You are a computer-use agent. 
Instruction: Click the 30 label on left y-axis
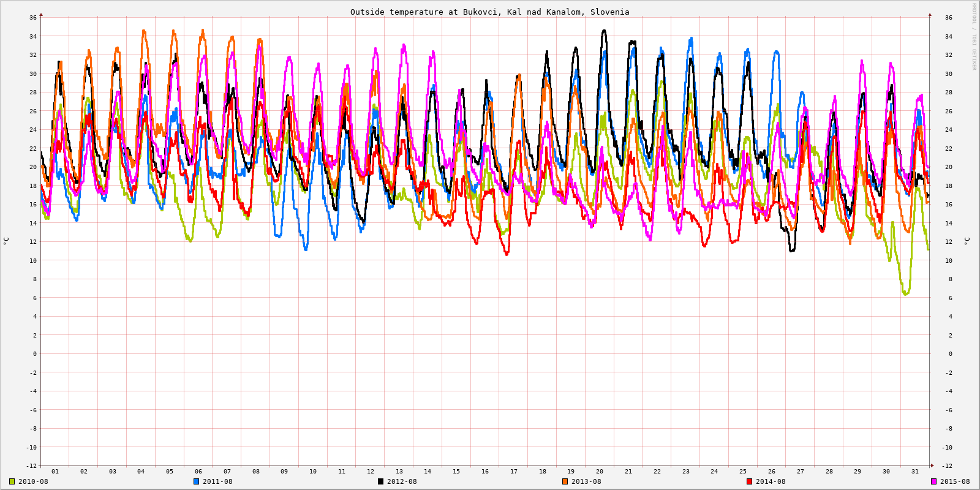(33, 73)
